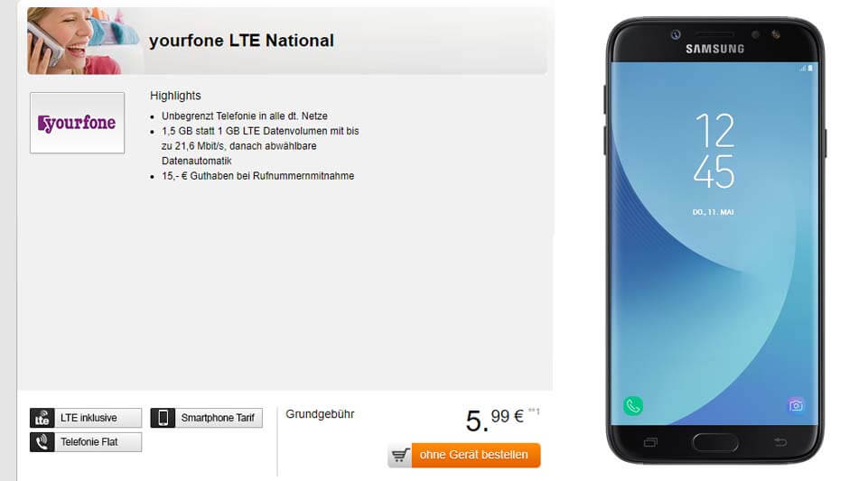The height and width of the screenshot is (481, 868).
Task: Click the Samsung brand text on phone image
Action: [714, 49]
